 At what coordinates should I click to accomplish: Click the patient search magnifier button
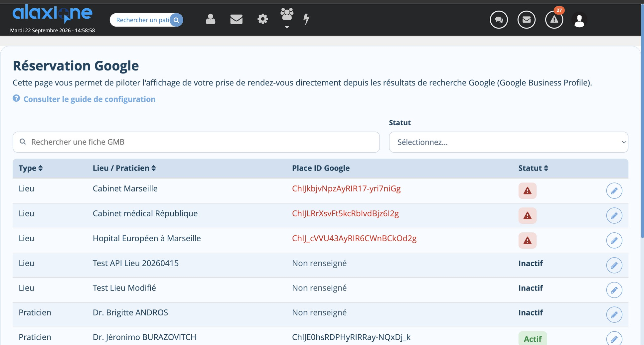176,20
